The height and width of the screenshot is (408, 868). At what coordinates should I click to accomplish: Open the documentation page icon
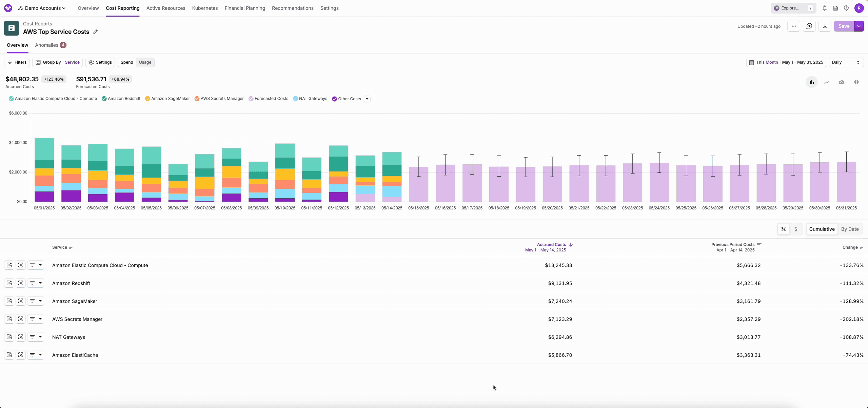(835, 8)
